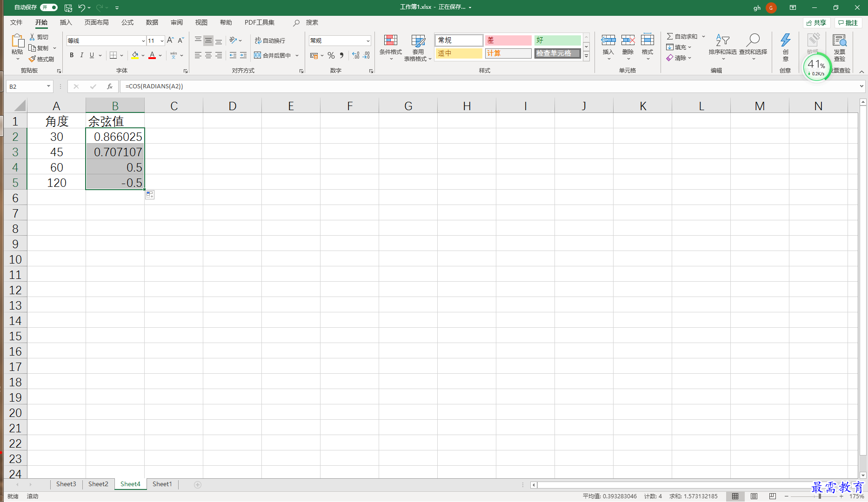Collapse the ribbon with the arrow
Screen dimensions: 868x502
861,72
